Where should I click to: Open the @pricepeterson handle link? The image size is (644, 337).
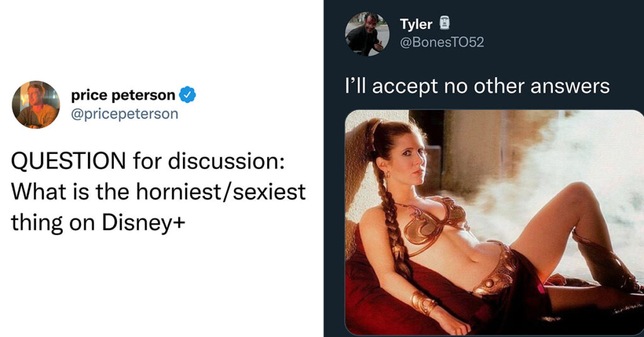(x=125, y=114)
